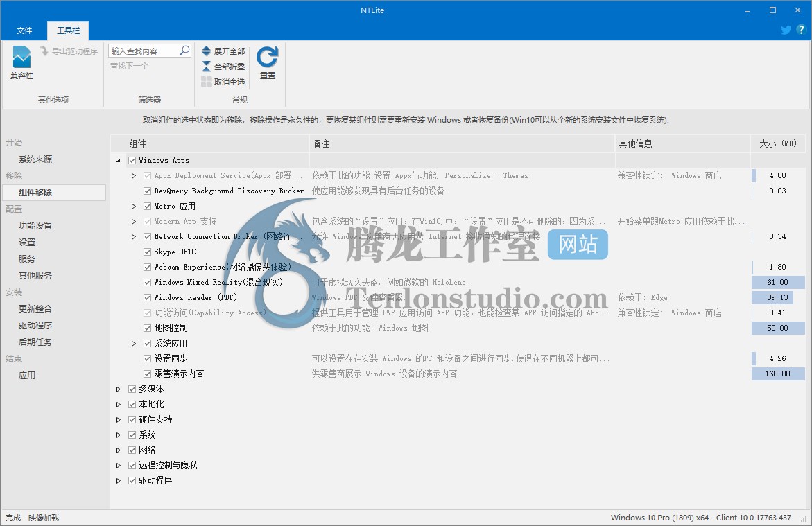Uncheck Windows Reader (PDF) component

[148, 298]
